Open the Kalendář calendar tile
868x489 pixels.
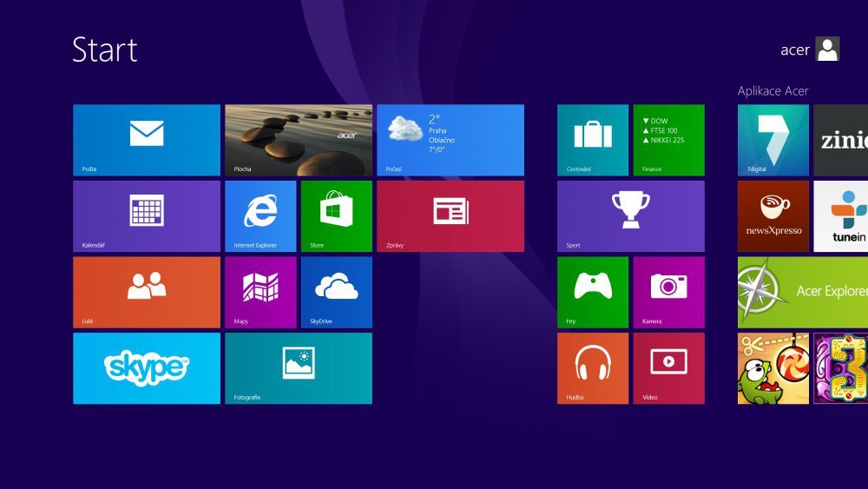point(146,215)
